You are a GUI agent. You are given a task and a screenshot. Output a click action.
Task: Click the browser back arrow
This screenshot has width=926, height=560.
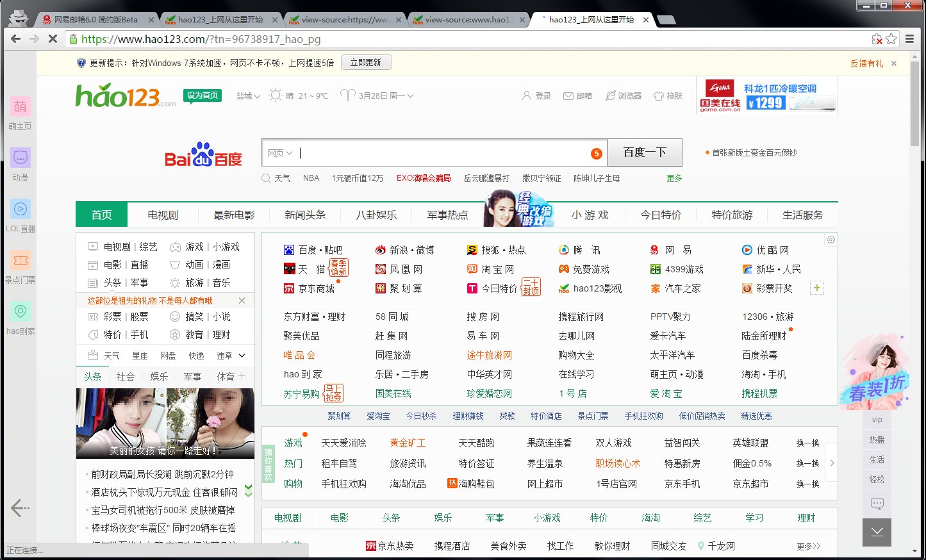[15, 39]
